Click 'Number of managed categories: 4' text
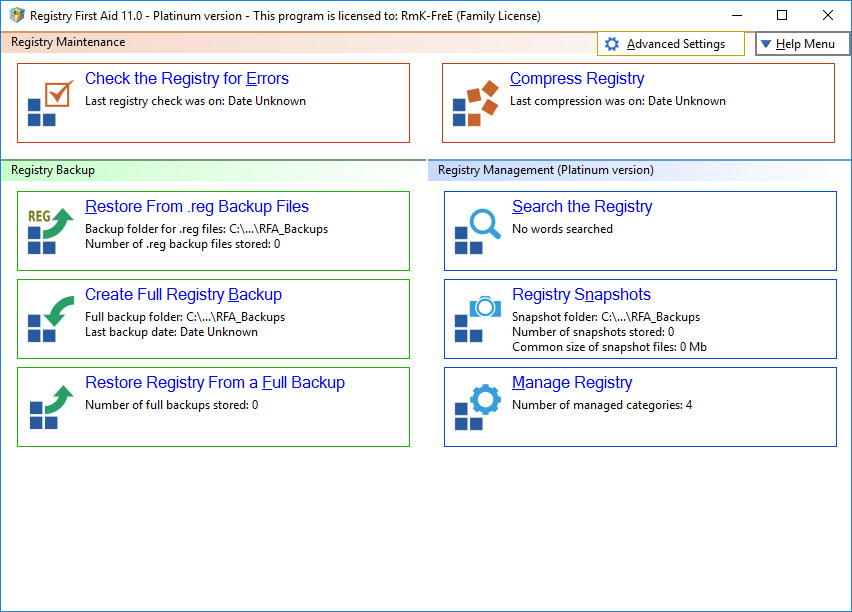 pos(602,405)
